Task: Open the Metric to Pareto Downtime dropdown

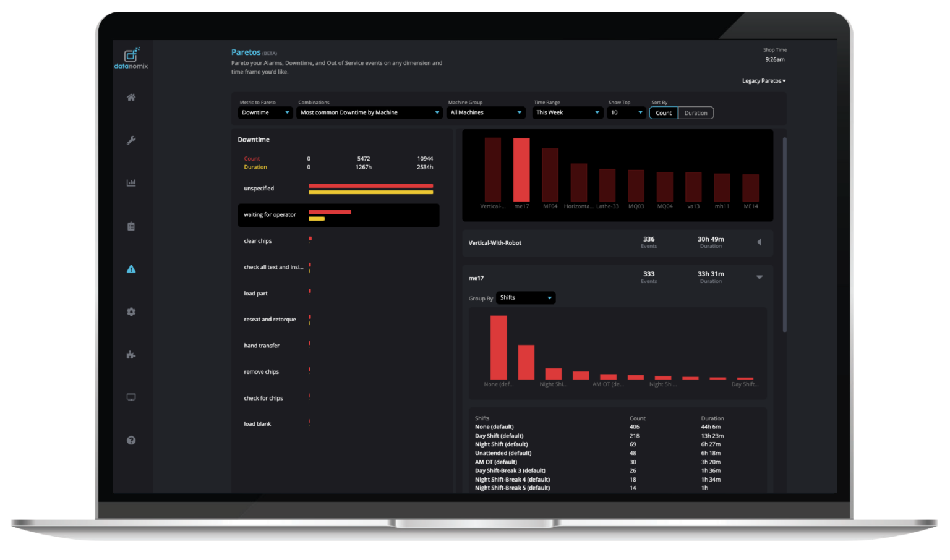Action: pyautogui.click(x=265, y=112)
